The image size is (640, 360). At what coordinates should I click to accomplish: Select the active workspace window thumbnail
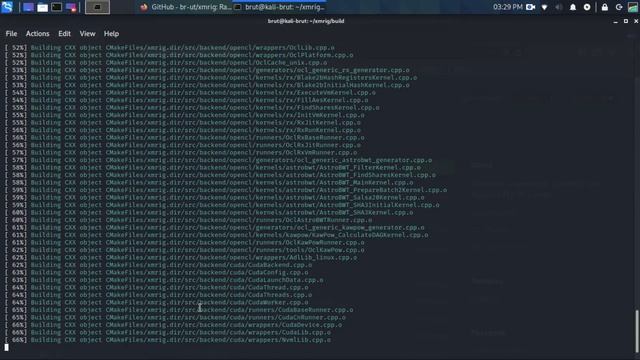pos(97,7)
